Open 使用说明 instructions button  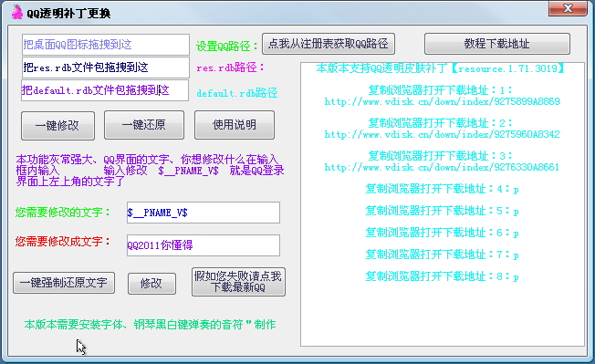click(235, 125)
